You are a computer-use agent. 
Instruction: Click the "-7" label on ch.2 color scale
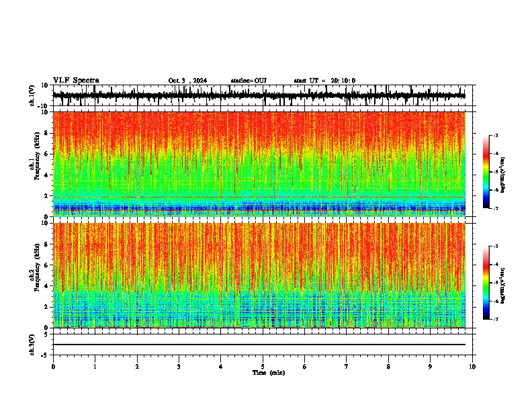pos(495,319)
